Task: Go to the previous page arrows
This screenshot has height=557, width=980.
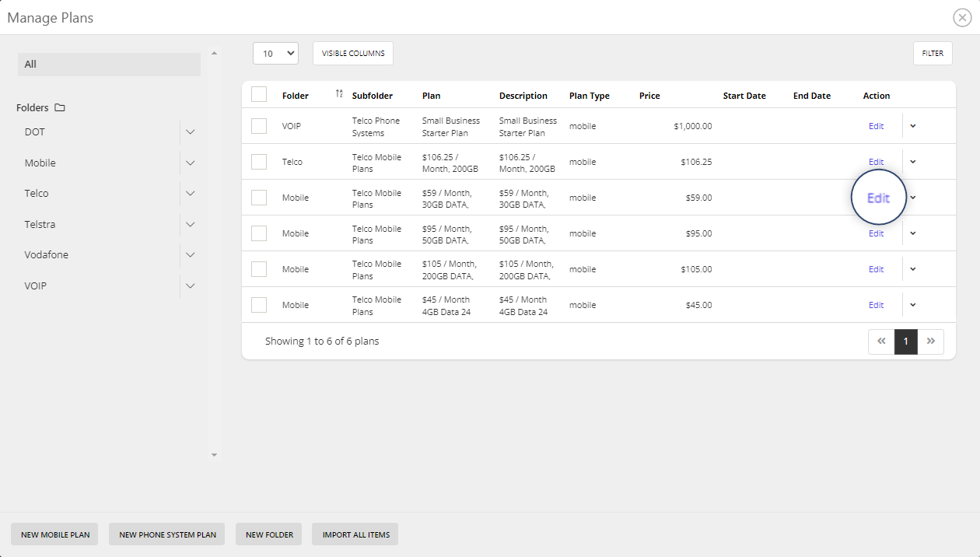Action: 881,342
